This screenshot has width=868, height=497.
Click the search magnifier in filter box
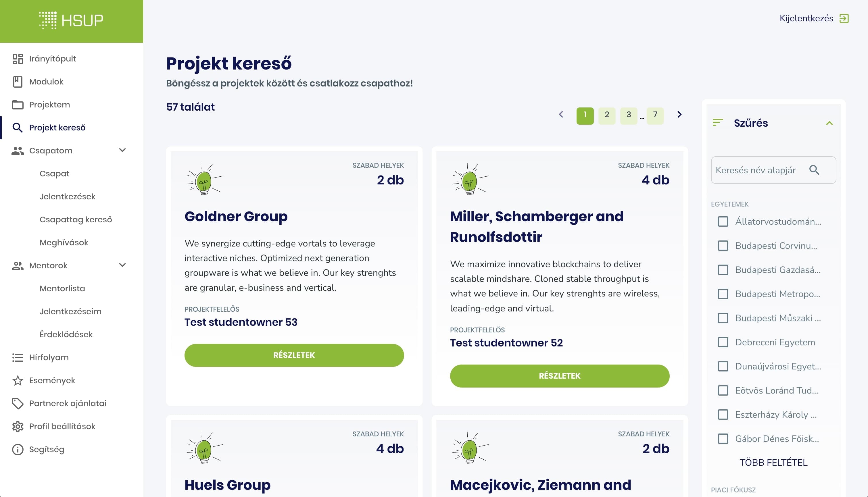pos(814,170)
